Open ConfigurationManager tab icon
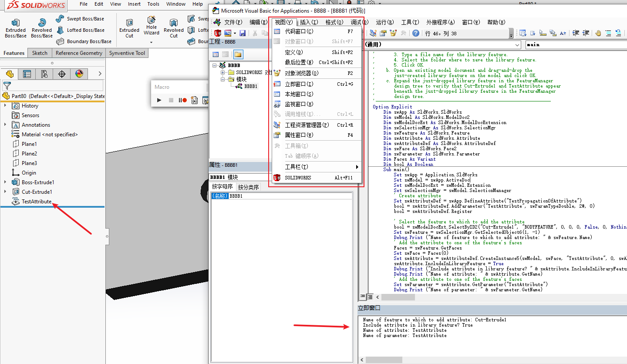Viewport: 627px width, 364px height. point(44,74)
